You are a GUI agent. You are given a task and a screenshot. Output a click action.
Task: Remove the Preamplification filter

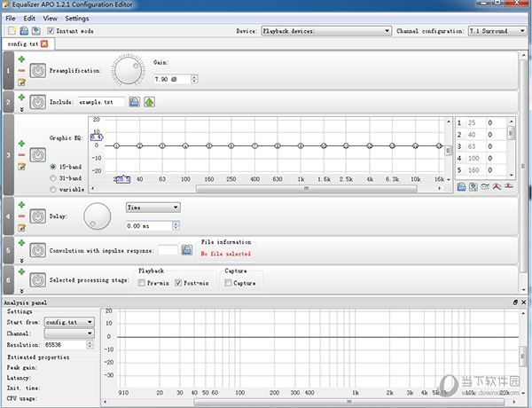click(x=21, y=71)
